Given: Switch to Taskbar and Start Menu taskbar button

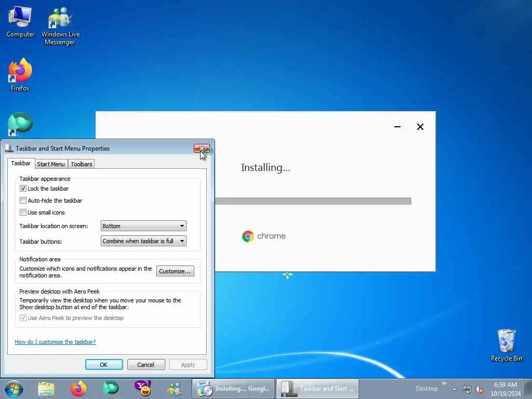Looking at the screenshot, I should click(x=317, y=389).
